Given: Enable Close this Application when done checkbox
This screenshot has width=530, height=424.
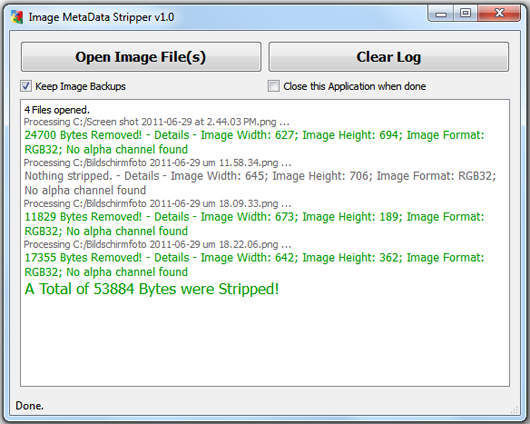Looking at the screenshot, I should tap(273, 86).
